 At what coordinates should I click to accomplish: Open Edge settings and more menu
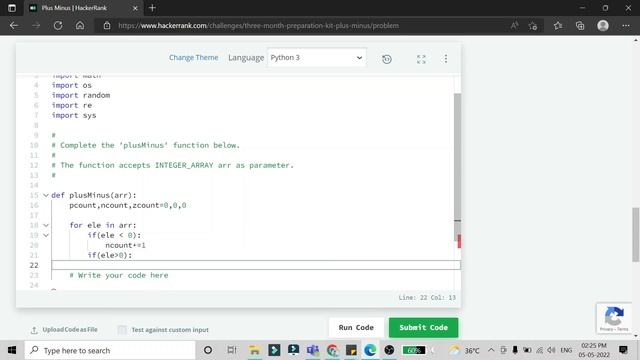coord(626,25)
